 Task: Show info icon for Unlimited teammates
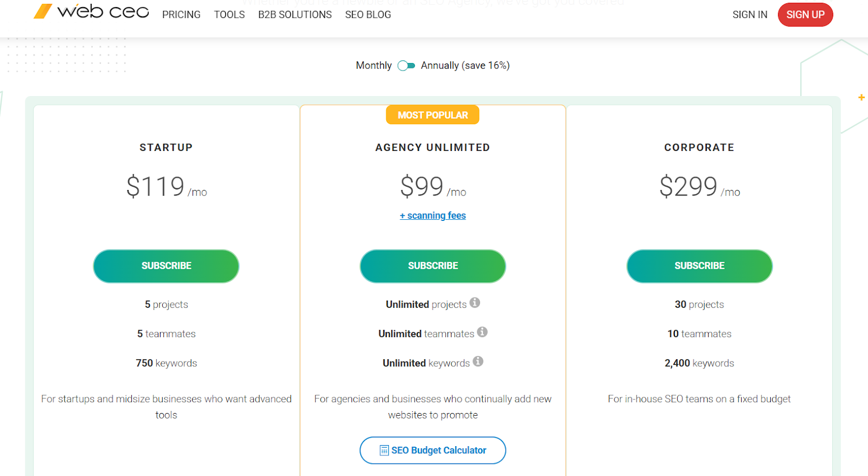482,332
